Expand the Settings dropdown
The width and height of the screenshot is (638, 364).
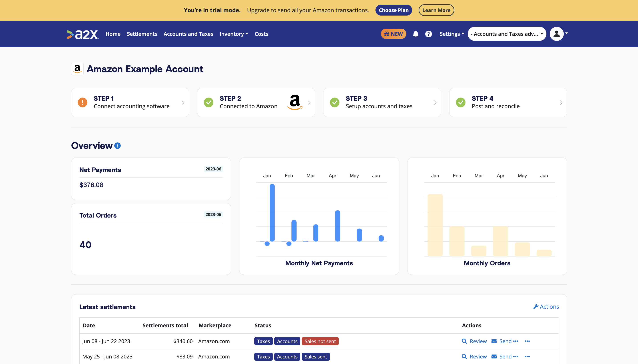[452, 34]
